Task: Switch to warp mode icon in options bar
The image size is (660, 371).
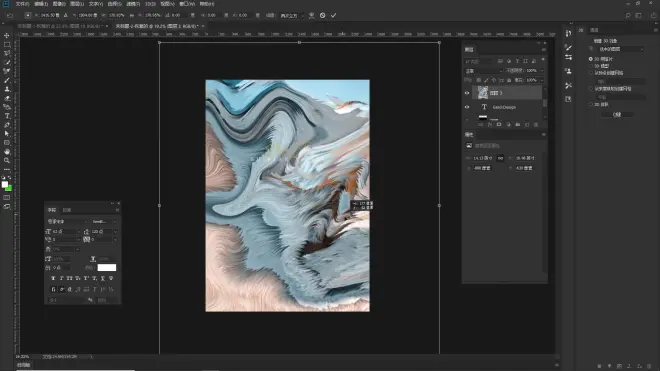Action: click(x=311, y=15)
